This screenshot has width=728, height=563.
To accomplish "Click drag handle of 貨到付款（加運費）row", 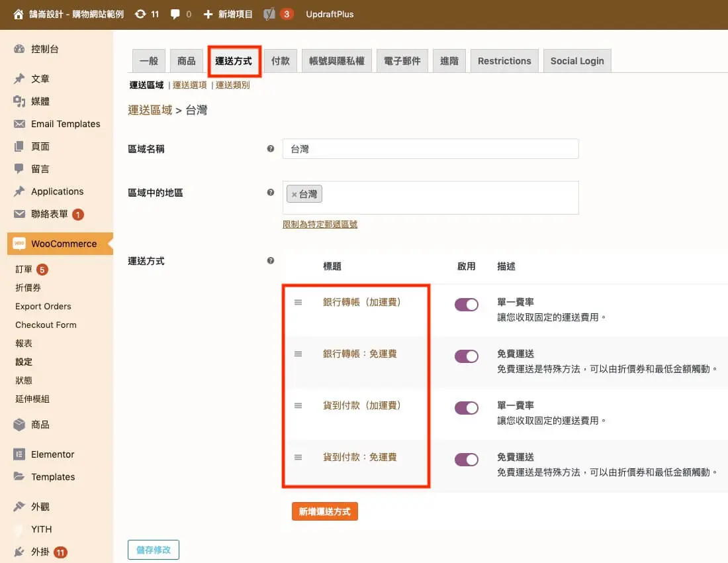I will pyautogui.click(x=298, y=405).
